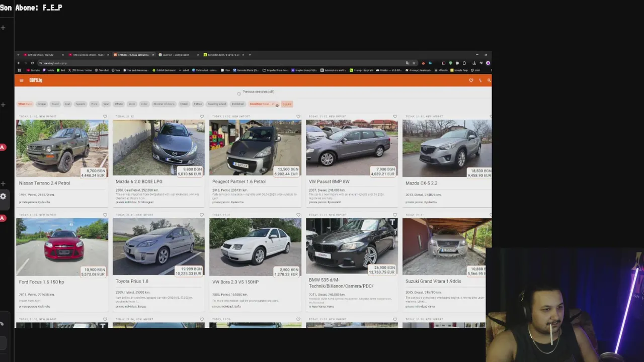Open saved favorites heart in orange header
Screen dimensions: 644x362
(471, 80)
